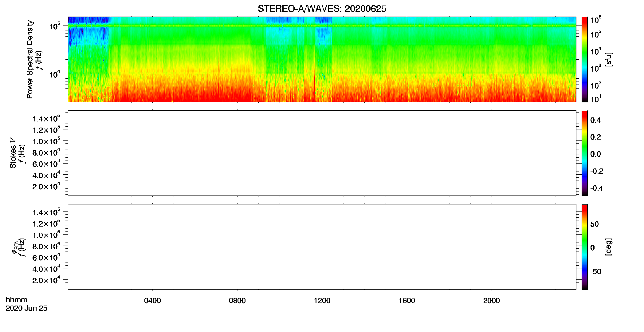Click the empty Stokes V plot panel
The height and width of the screenshot is (332, 644).
click(x=322, y=153)
